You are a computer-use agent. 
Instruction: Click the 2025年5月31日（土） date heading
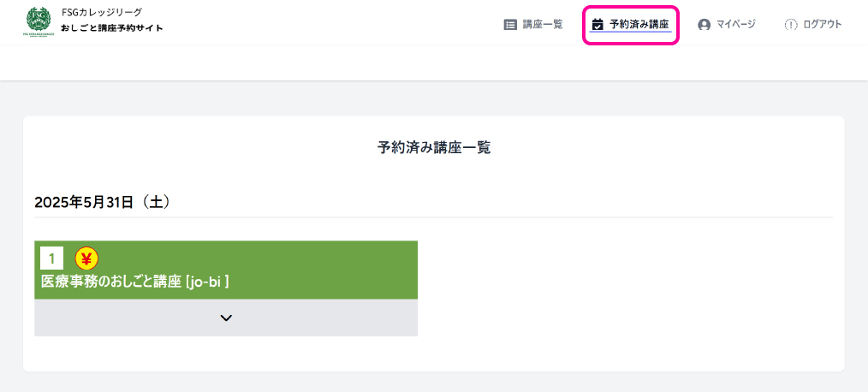103,202
